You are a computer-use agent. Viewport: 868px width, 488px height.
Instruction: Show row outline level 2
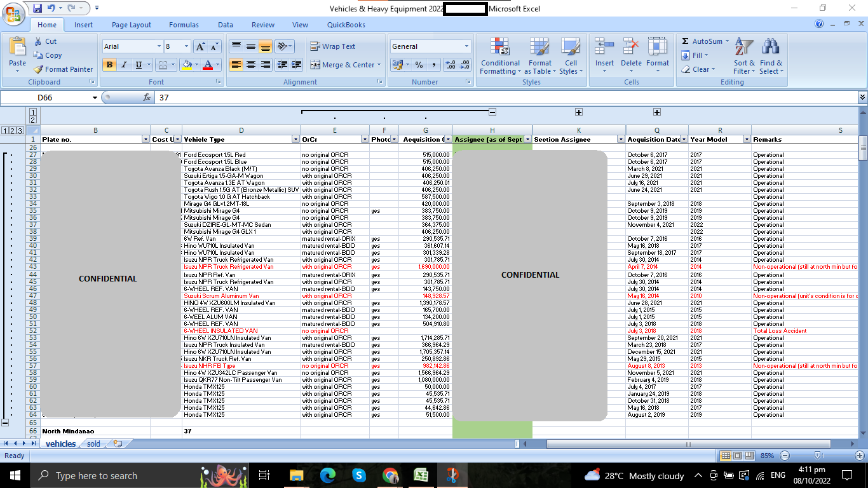(x=13, y=130)
